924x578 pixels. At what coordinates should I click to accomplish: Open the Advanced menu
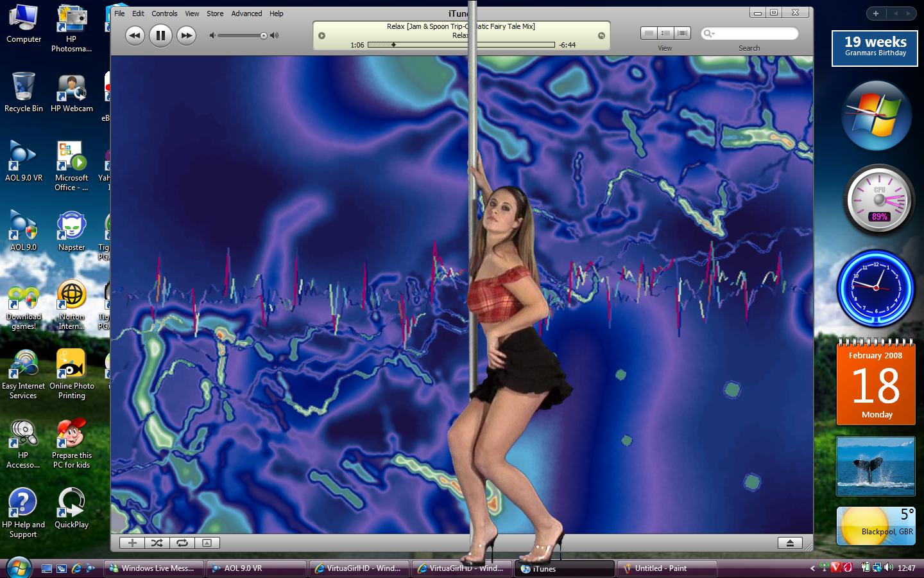(246, 13)
